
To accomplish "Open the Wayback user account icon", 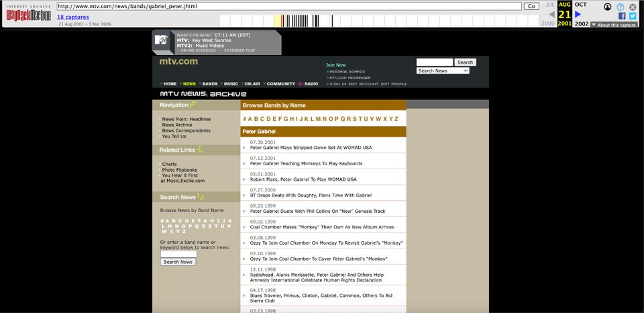I will 608,7.
